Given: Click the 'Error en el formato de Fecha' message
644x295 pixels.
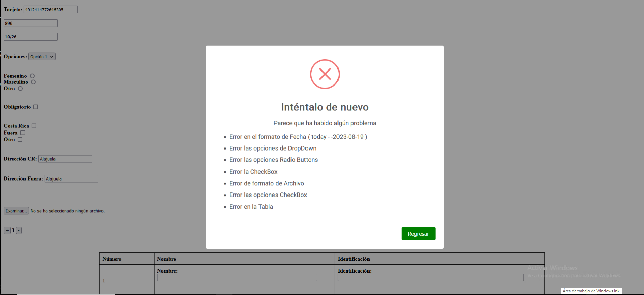Looking at the screenshot, I should point(298,137).
